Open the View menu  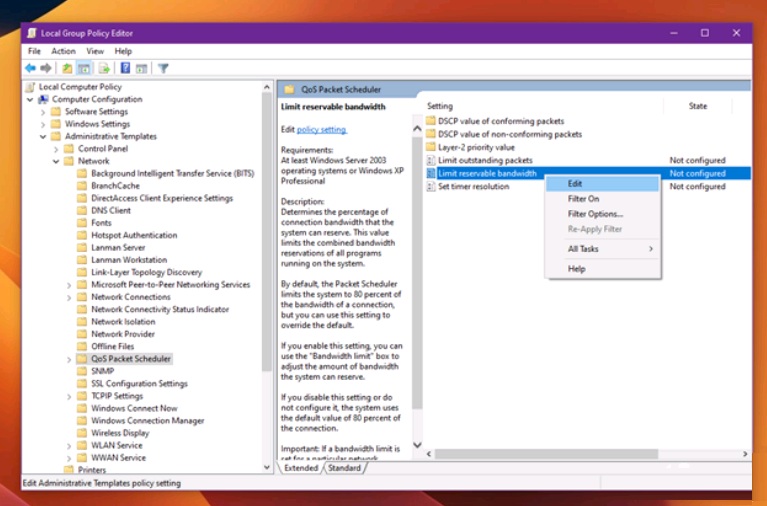coord(95,51)
